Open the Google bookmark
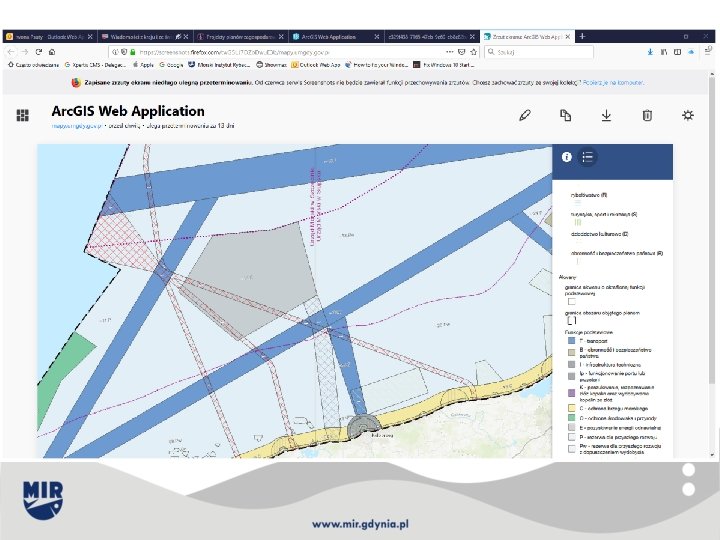This screenshot has height=540, width=720. 171,65
